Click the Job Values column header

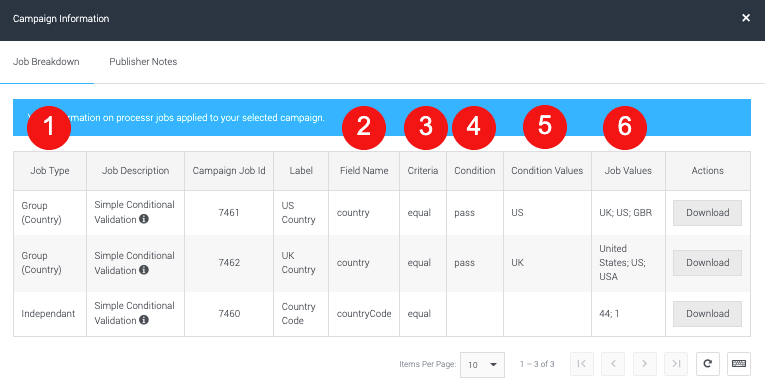pyautogui.click(x=628, y=171)
